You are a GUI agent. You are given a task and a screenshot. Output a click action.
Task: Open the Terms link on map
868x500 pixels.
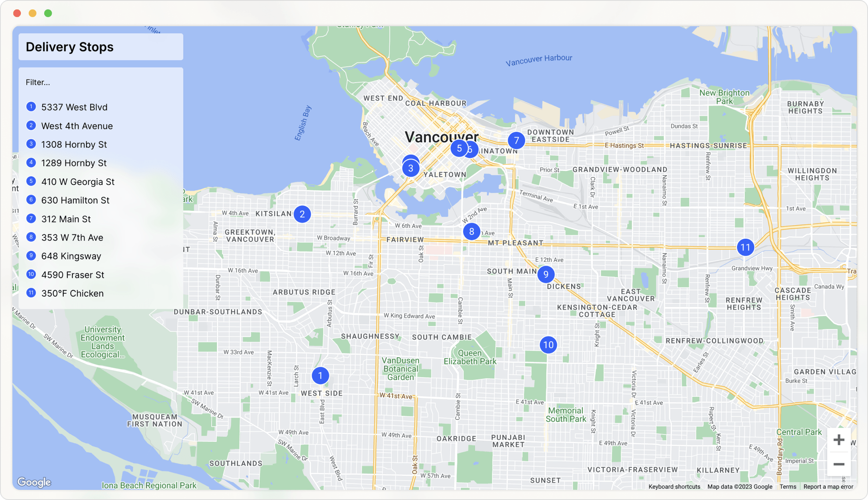click(x=787, y=487)
